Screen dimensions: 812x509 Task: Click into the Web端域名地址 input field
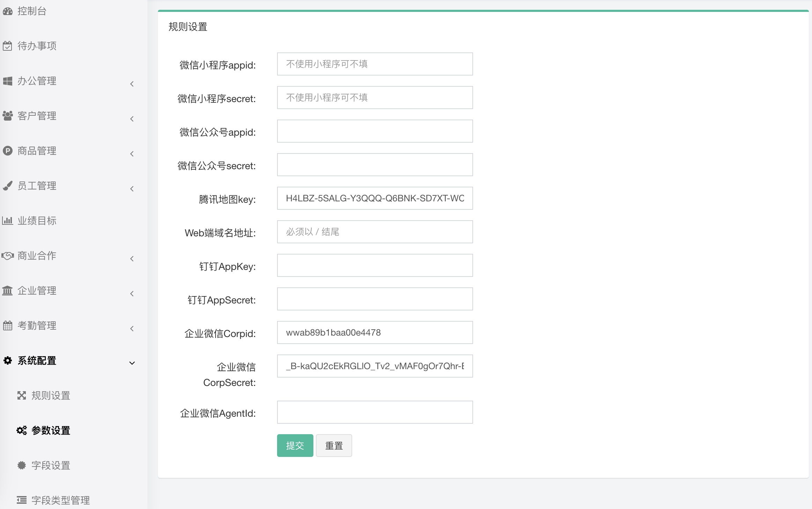375,232
